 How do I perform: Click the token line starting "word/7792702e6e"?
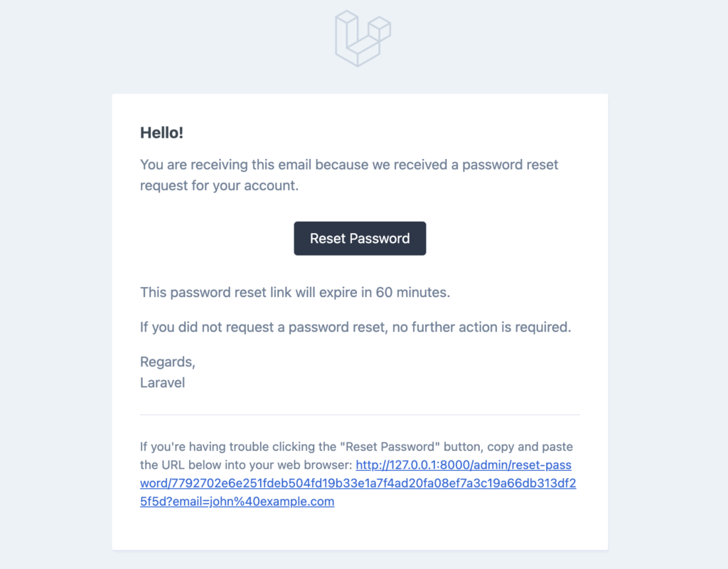358,483
